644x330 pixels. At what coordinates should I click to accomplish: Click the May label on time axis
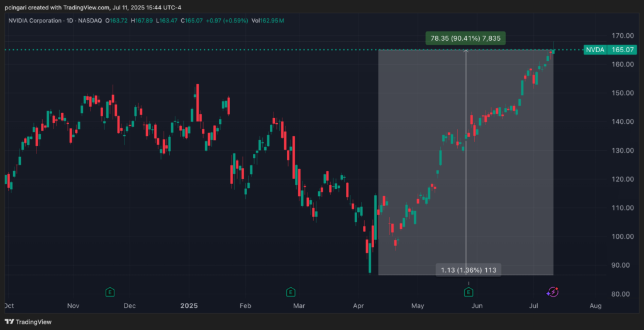(x=418, y=306)
